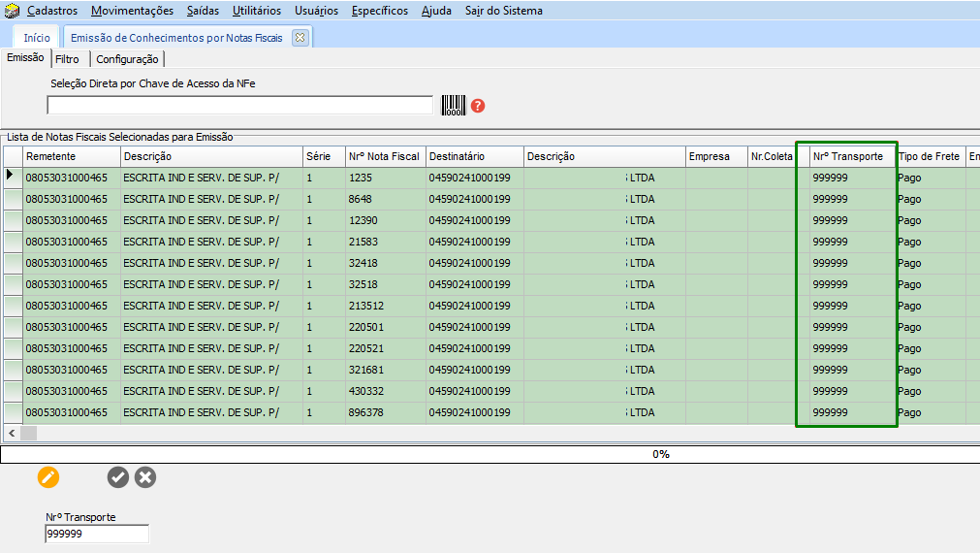Select nota fiscal 12390 cell
This screenshot has height=553, width=980.
(x=386, y=220)
